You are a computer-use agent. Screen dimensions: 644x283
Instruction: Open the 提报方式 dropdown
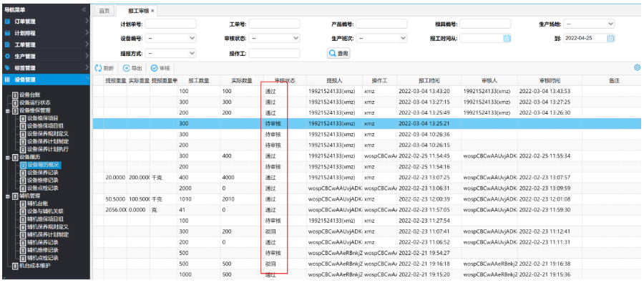tap(170, 53)
